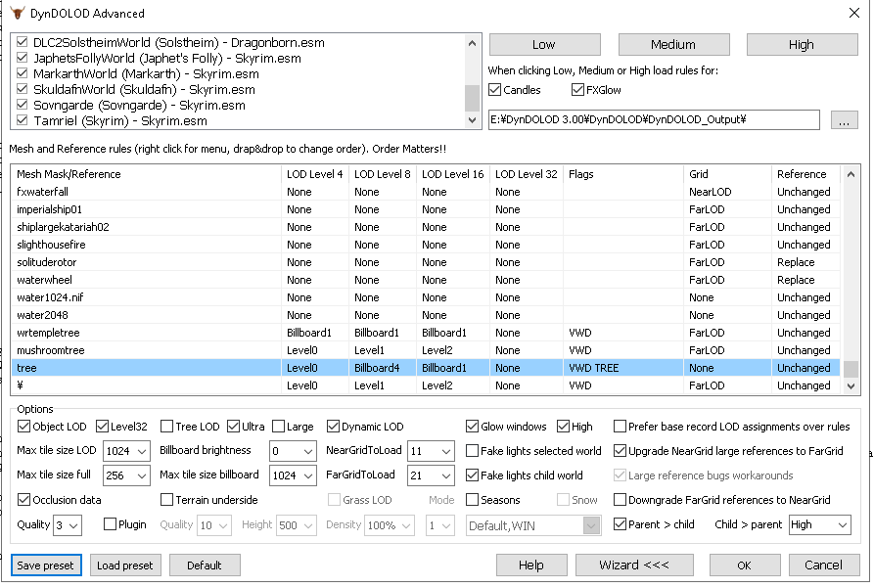Select the mushroomtree rule row
The image size is (874, 588).
tap(426, 350)
